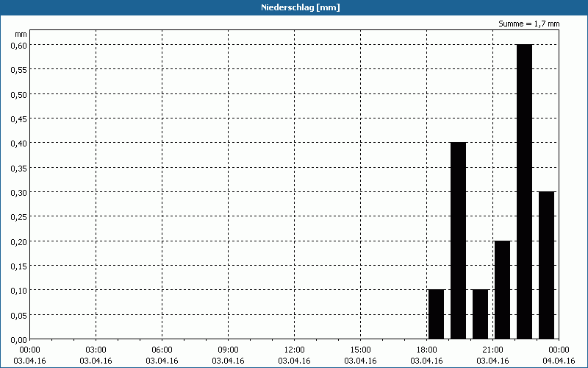Click the y-axis label '0,00'
The image size is (588, 368).
19,340
